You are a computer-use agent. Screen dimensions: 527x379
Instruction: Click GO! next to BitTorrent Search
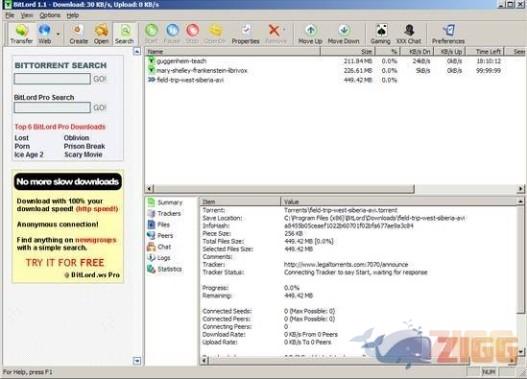coord(100,79)
